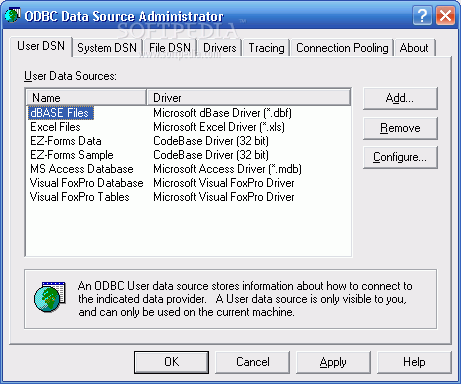Switch to the Drivers tab
461x384 pixels.
(x=220, y=48)
